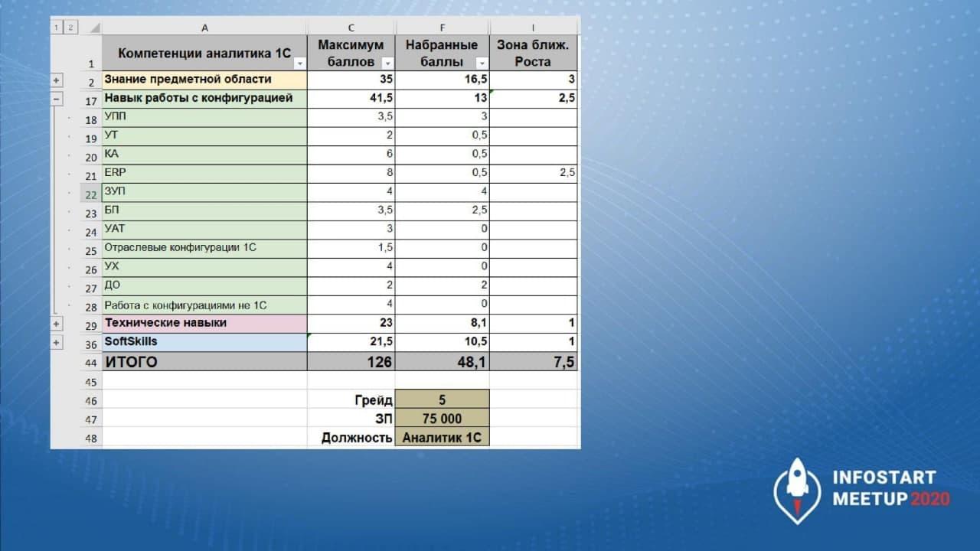The image size is (980, 551).
Task: Select the Аналитик 1С position cell
Action: [x=443, y=437]
